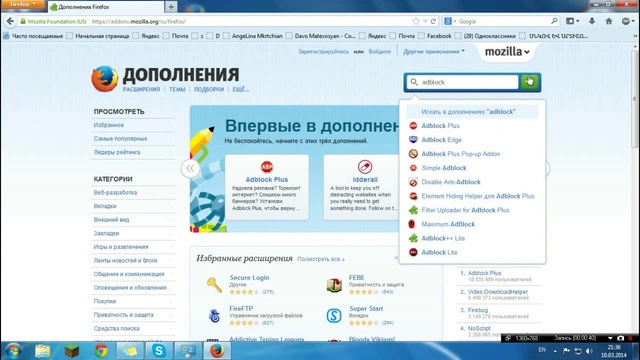Open Skype from the taskbar
Image resolution: width=640 pixels, height=360 pixels.
159,351
